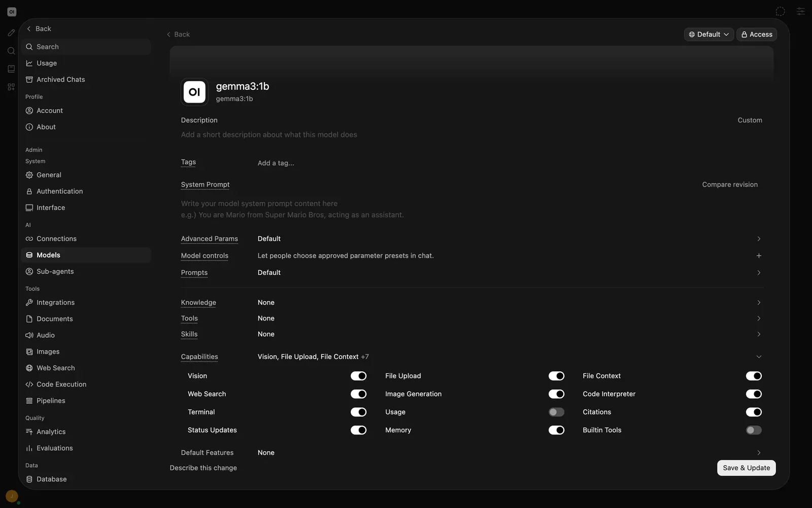Expand the Knowledge row chevron
The height and width of the screenshot is (508, 812).
pos(759,302)
